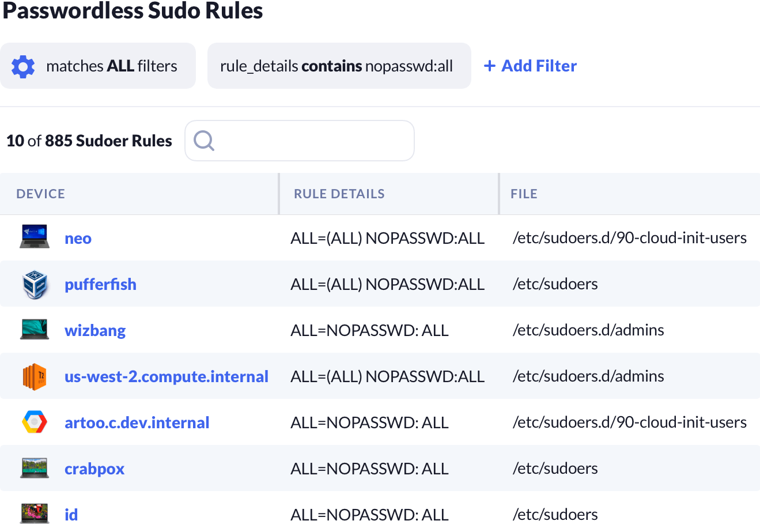Click the magnifying glass search icon
The height and width of the screenshot is (532, 760).
(x=204, y=141)
